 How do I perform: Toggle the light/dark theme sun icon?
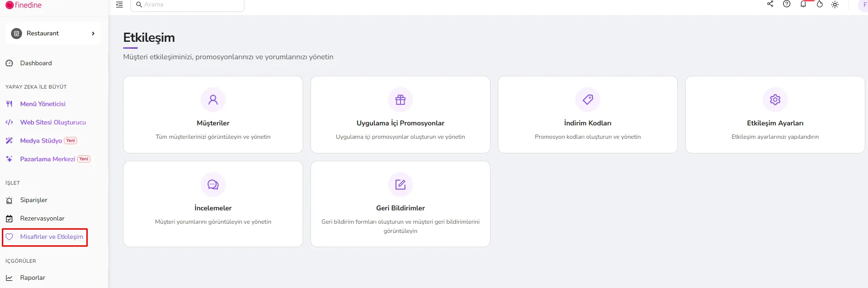point(835,5)
